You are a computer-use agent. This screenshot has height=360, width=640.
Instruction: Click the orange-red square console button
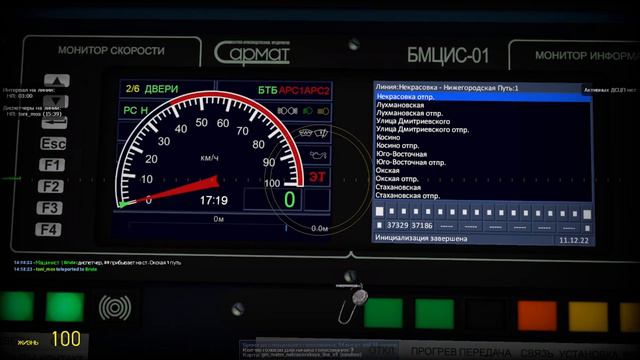[537, 316]
